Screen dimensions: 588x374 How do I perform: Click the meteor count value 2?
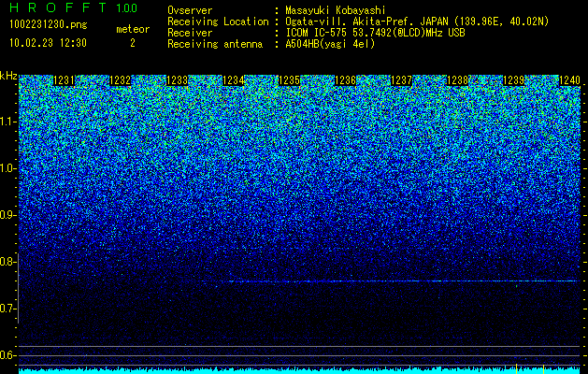pos(133,43)
